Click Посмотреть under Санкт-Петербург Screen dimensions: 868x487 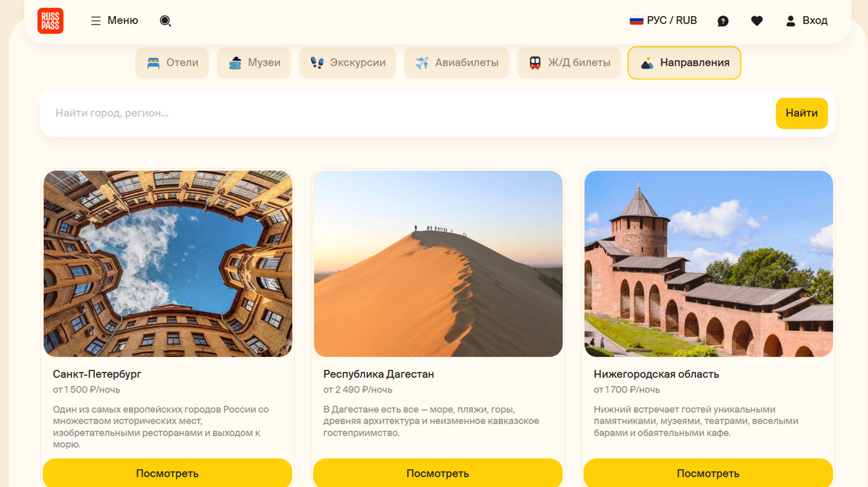pos(167,473)
